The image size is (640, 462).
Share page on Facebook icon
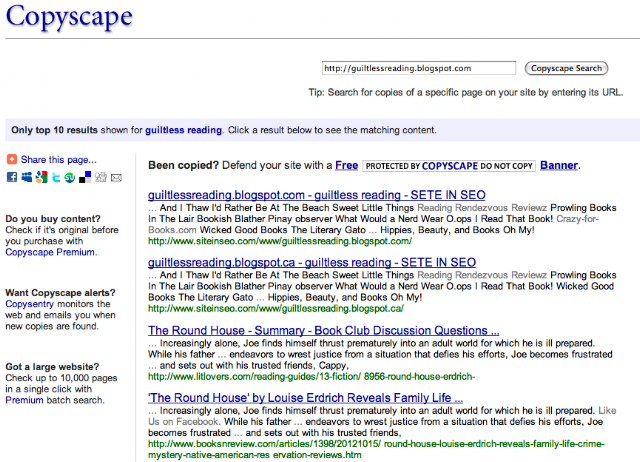pos(12,178)
